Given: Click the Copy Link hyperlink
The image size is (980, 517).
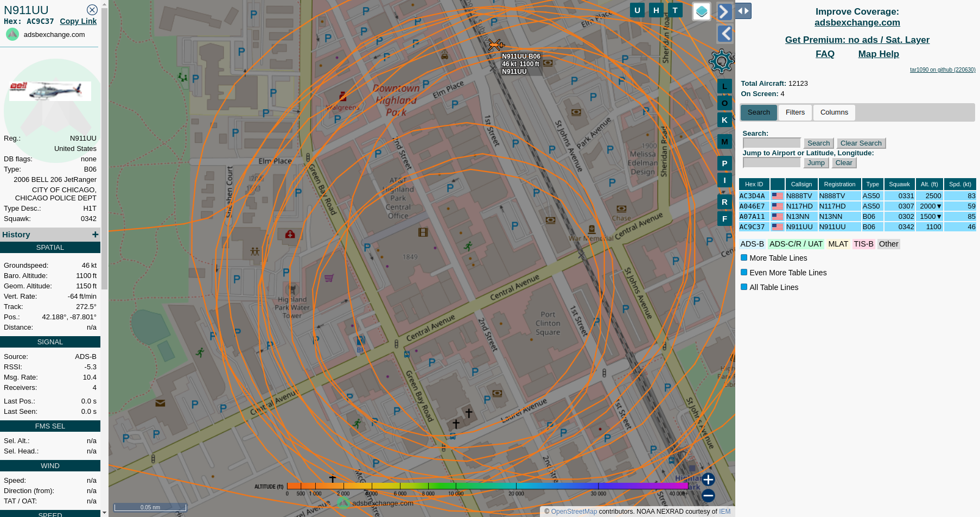Looking at the screenshot, I should 78,21.
